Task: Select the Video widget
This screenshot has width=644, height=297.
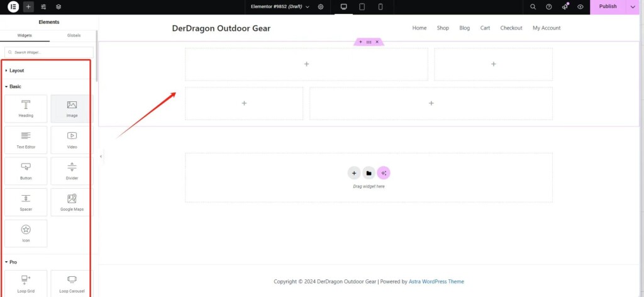Action: (72, 140)
